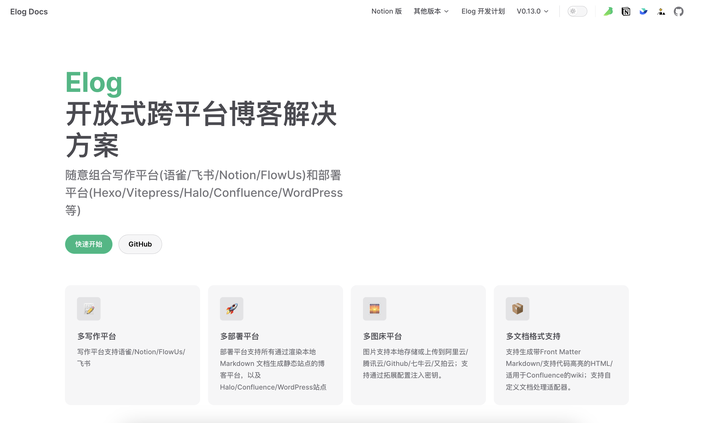Open the Notion icon link
The image size is (720, 423).
(x=626, y=11)
